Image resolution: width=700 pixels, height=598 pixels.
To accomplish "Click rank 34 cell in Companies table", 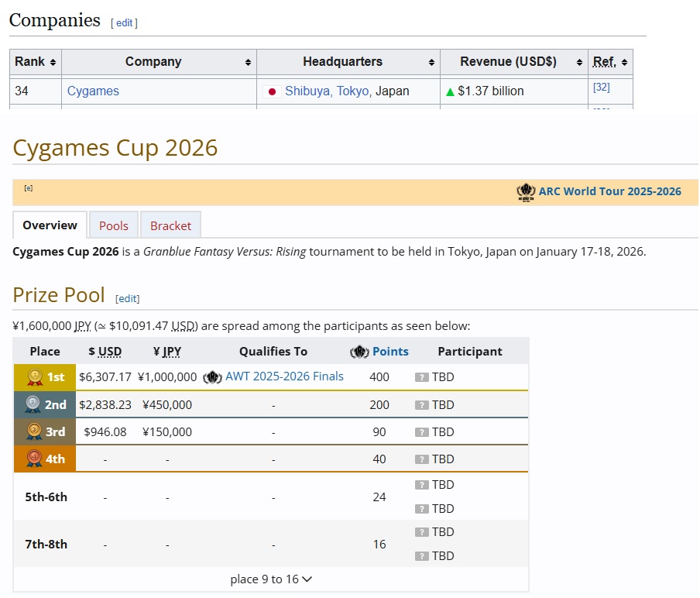I will coord(36,91).
